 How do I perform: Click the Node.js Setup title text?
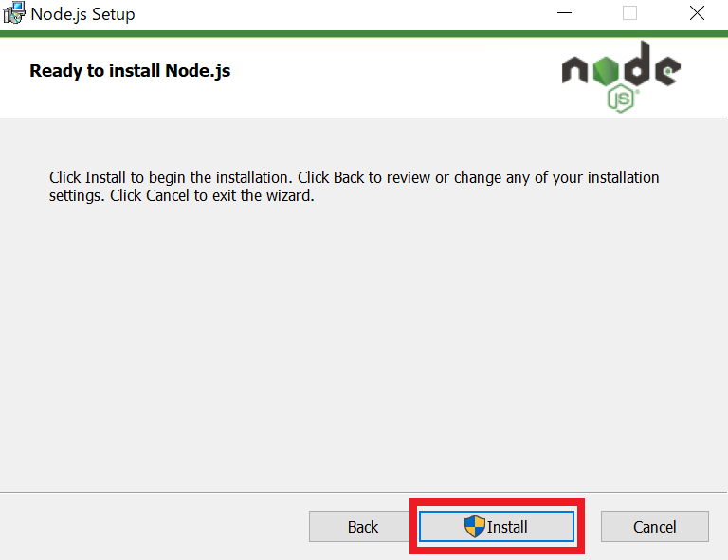click(82, 14)
